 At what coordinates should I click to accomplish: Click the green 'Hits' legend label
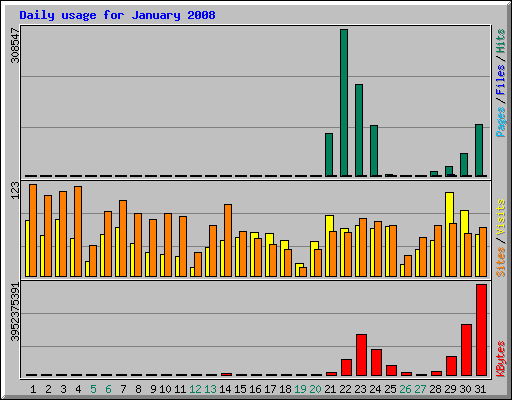(501, 41)
